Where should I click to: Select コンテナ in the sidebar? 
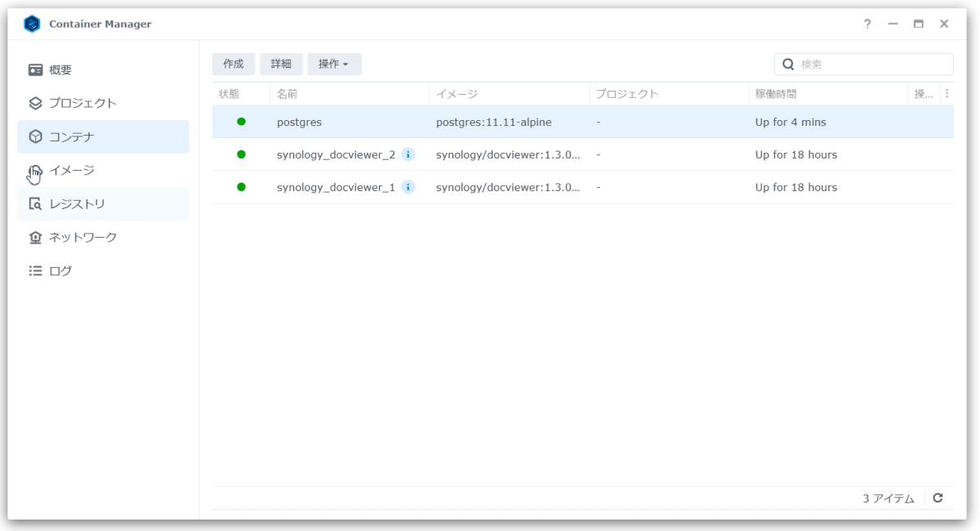(x=103, y=137)
